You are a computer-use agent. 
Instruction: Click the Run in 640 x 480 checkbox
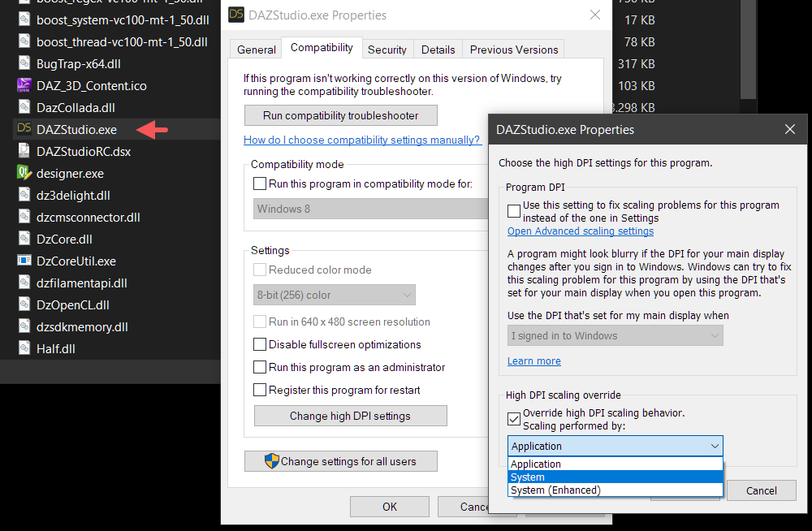point(260,322)
